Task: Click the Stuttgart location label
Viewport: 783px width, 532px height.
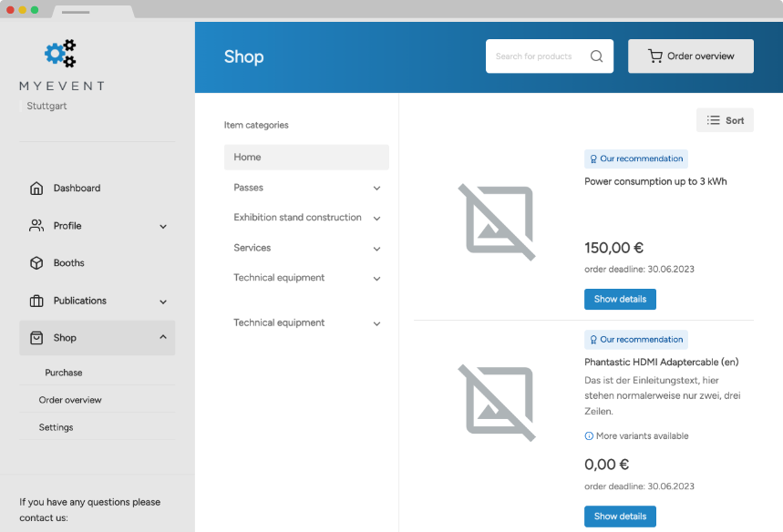Action: pos(46,106)
